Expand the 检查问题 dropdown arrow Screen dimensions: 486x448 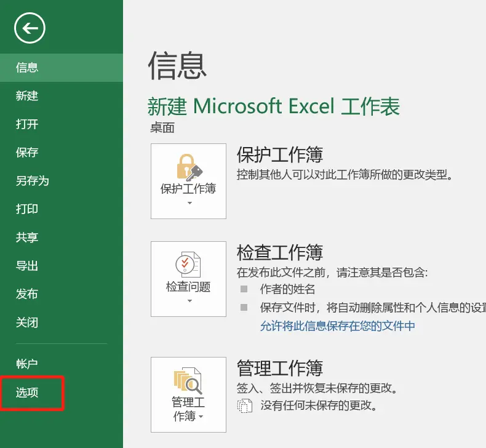pos(189,301)
